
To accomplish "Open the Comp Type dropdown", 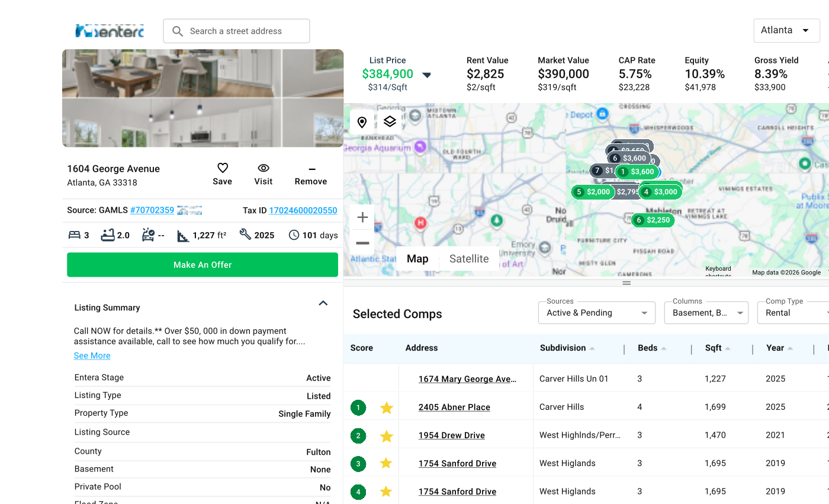I will (793, 313).
